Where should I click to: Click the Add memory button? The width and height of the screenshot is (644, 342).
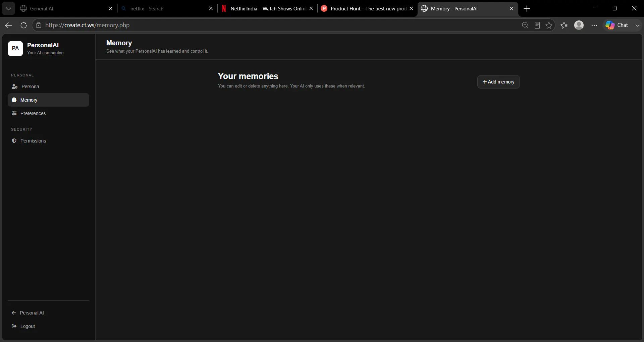(498, 82)
